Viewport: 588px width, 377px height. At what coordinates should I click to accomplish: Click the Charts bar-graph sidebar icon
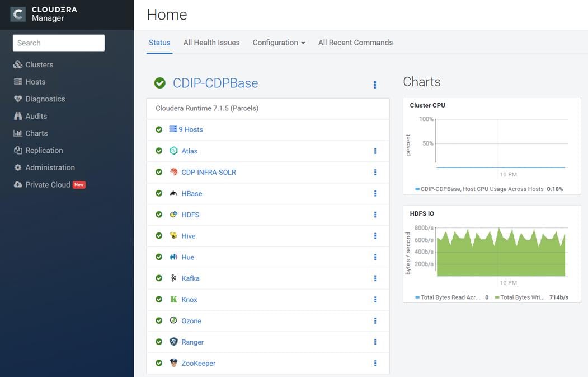click(18, 133)
